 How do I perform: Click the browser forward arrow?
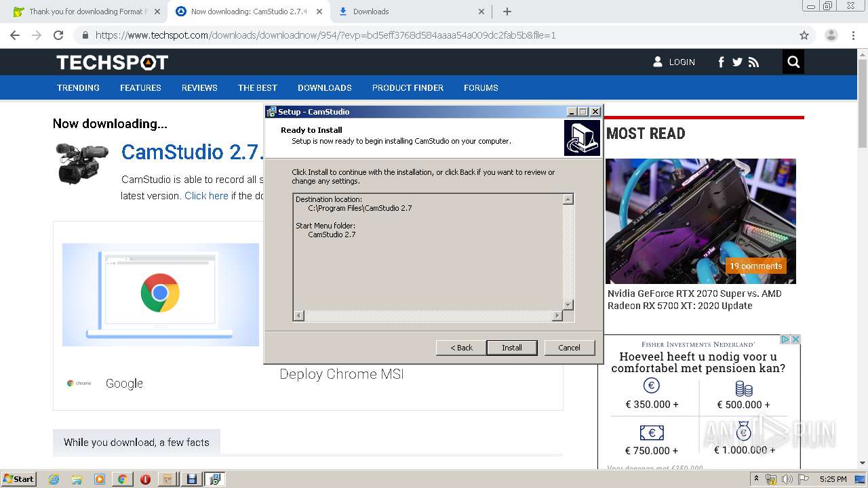pyautogui.click(x=37, y=35)
